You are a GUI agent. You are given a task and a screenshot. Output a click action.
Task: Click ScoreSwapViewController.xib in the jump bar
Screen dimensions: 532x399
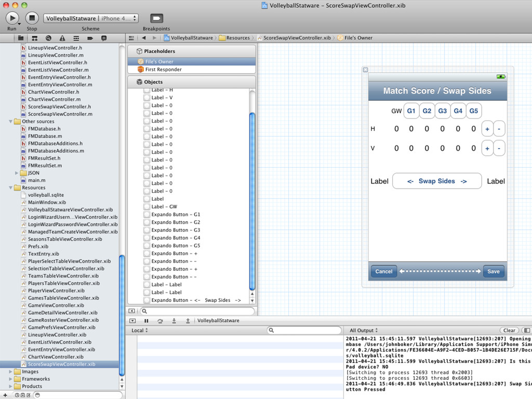click(294, 38)
